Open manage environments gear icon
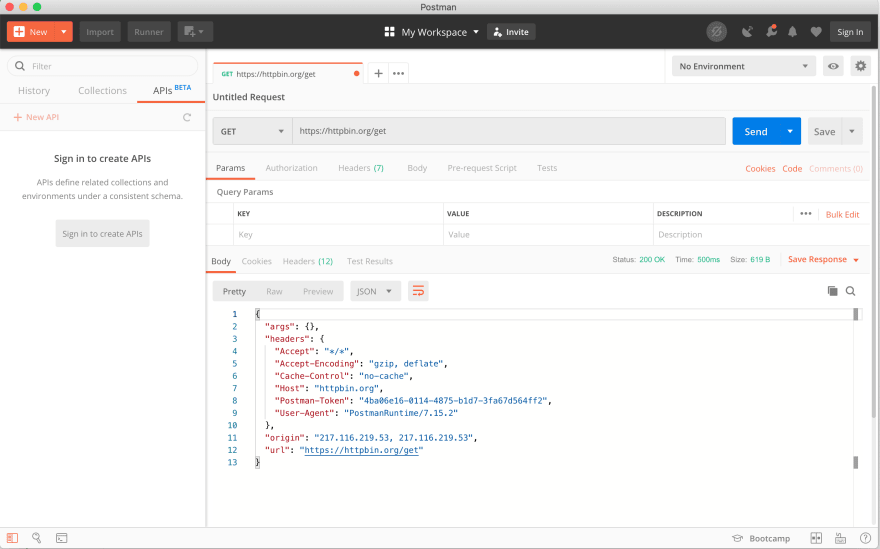The image size is (880, 549). [x=860, y=66]
